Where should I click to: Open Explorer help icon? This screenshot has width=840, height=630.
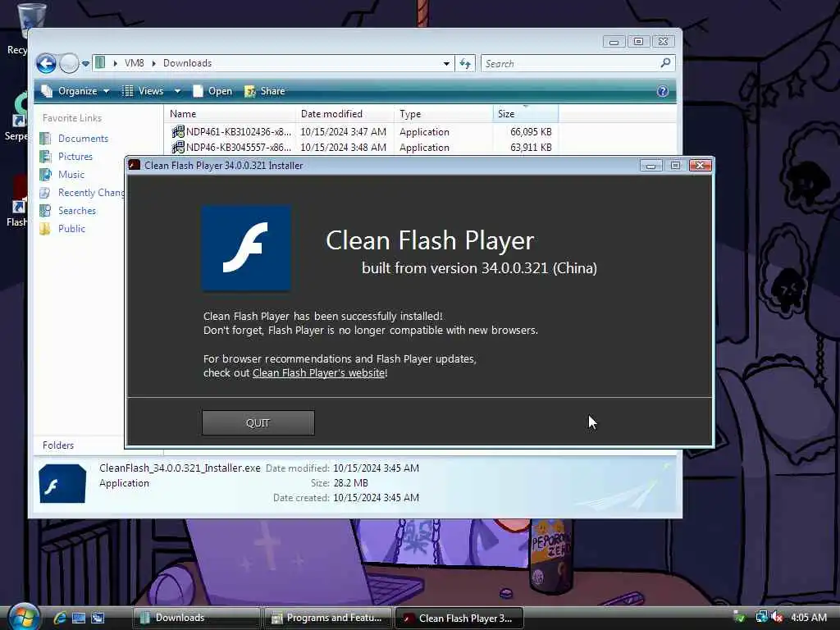pos(663,91)
